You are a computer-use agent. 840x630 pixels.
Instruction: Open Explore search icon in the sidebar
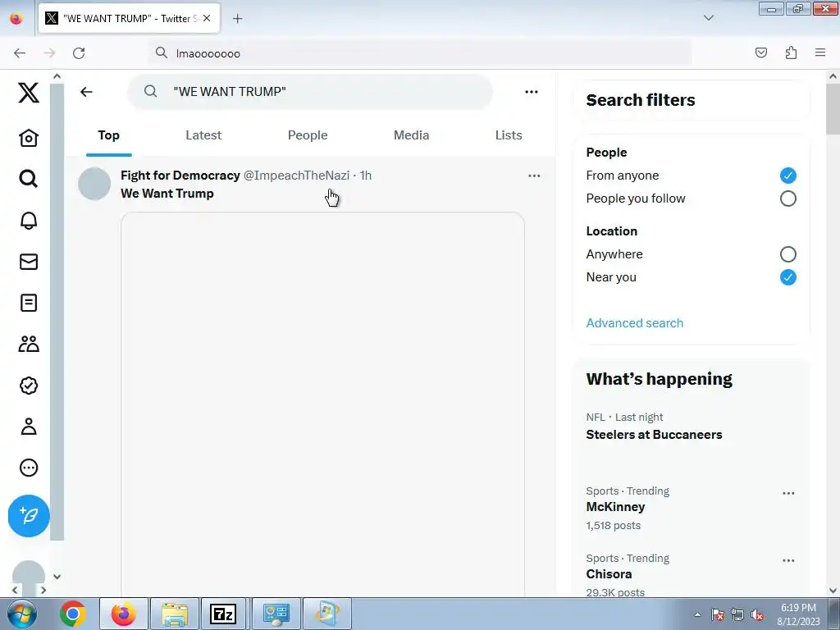click(29, 178)
